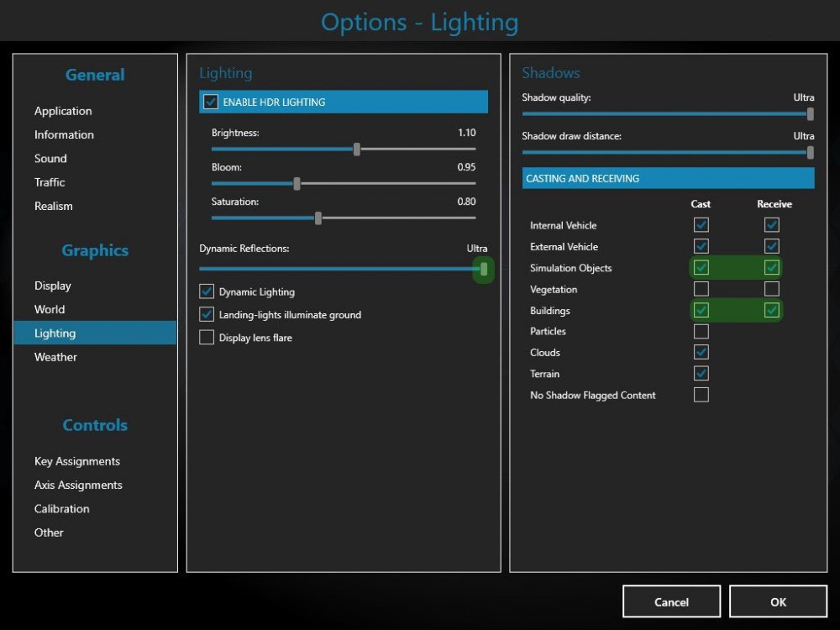Toggle External Vehicle Cast shadow checkbox
Viewport: 840px width, 630px height.
[701, 246]
